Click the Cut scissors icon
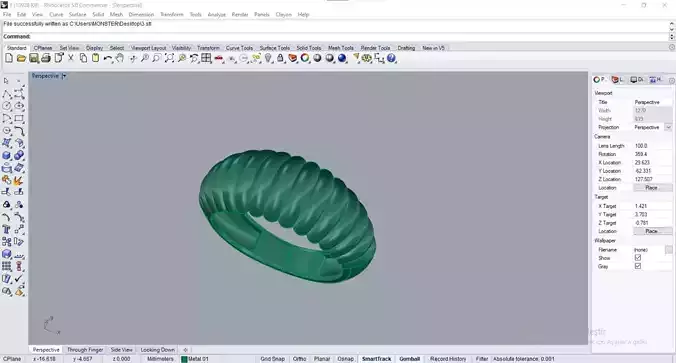Image resolution: width=676 pixels, height=363 pixels. [71, 58]
